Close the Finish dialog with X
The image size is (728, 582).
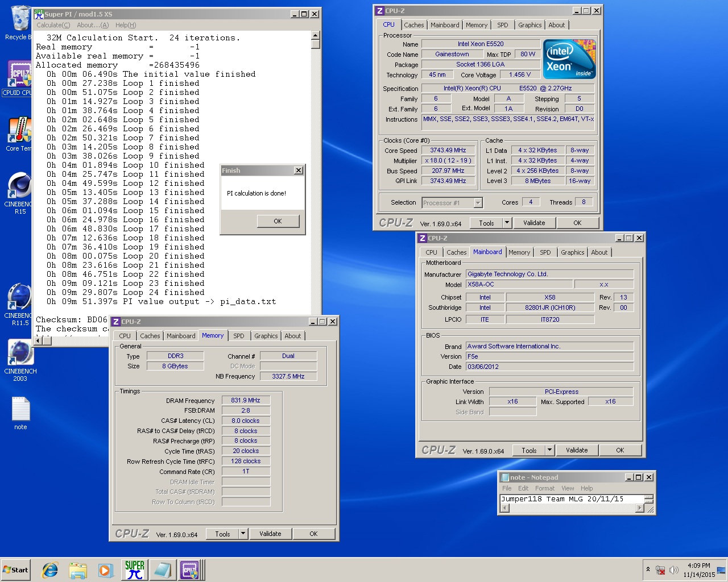coord(299,171)
